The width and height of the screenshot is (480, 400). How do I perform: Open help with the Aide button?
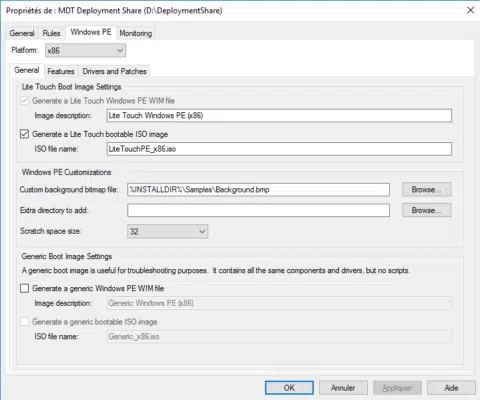point(451,388)
